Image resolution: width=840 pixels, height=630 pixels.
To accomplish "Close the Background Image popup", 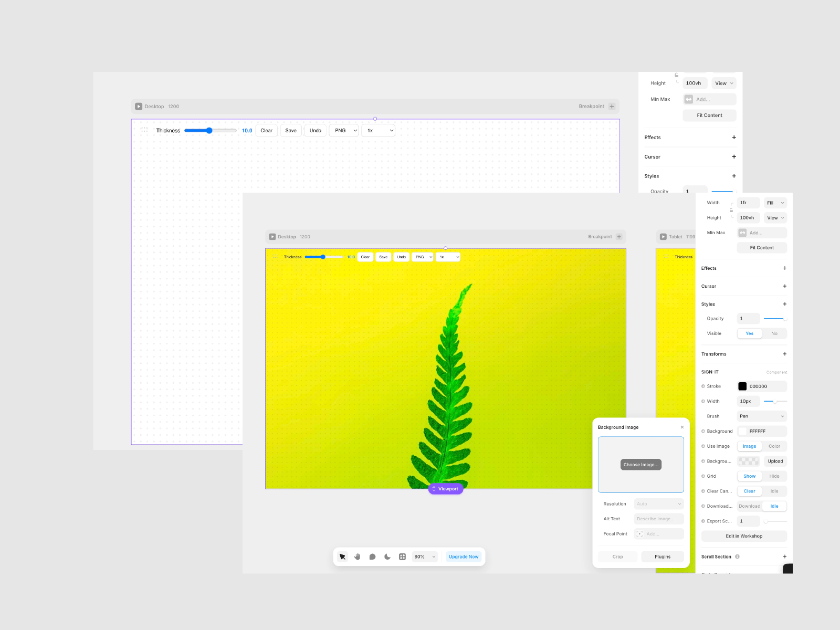I will [x=682, y=427].
